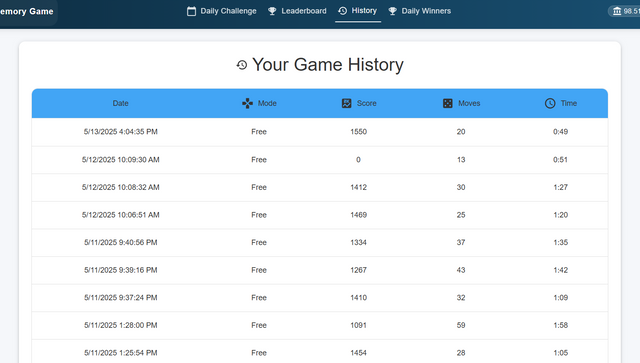Viewport: 640px width, 363px height.
Task: Select date 5/12/2025 10:06:51 AM
Action: tap(120, 215)
